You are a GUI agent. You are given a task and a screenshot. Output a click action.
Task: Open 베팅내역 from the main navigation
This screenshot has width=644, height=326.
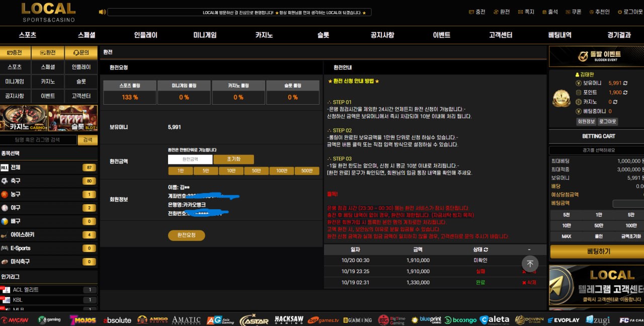pos(559,35)
